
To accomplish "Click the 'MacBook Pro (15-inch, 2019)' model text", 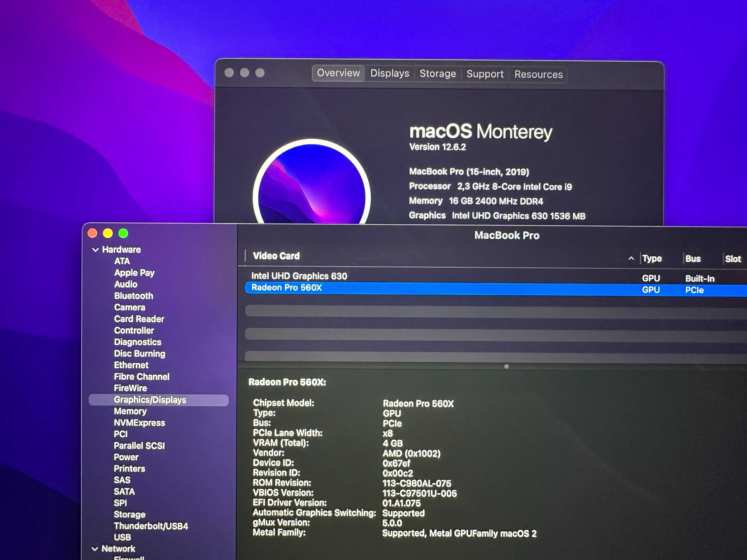I will pos(469,172).
